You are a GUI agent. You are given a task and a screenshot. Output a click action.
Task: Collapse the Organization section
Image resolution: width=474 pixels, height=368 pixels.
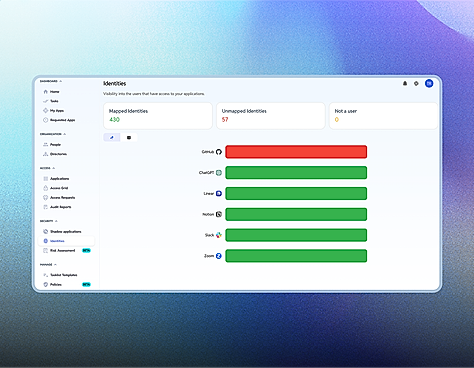(65, 134)
